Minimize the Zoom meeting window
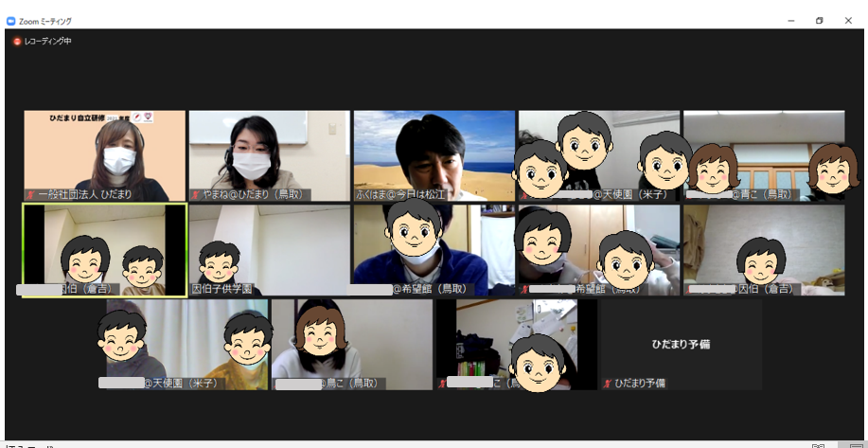868x448 pixels. [x=791, y=21]
